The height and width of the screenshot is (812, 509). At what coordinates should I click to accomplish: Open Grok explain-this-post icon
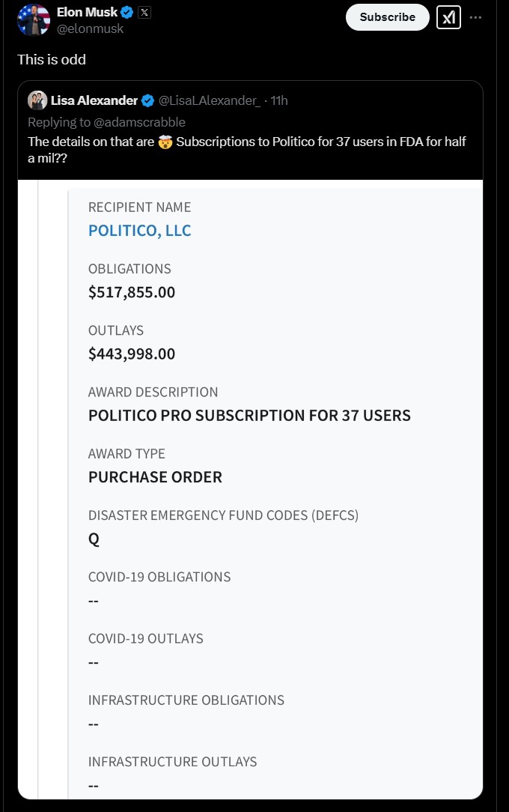[x=448, y=18]
